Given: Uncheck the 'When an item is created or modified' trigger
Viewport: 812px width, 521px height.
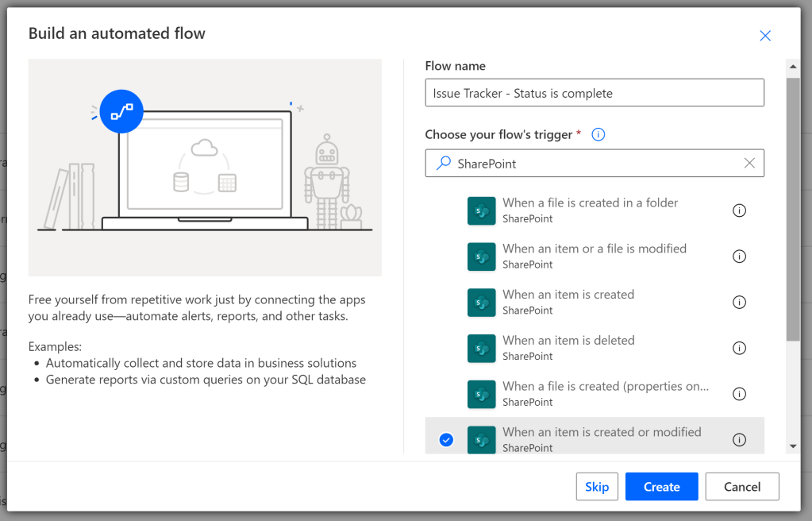Looking at the screenshot, I should [x=446, y=439].
